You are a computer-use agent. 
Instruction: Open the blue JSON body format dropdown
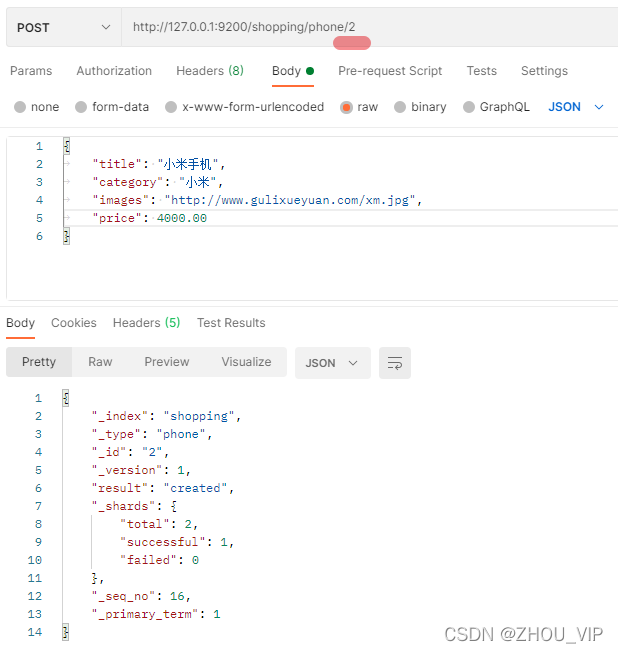click(x=576, y=107)
